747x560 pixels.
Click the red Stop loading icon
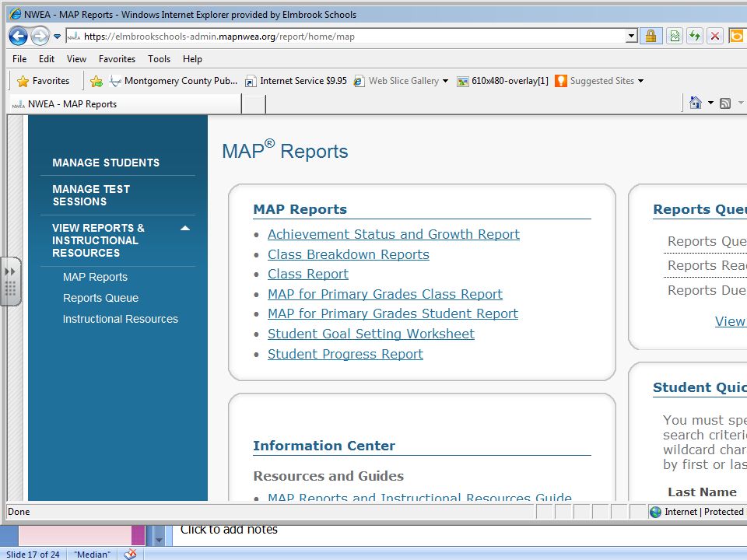715,37
